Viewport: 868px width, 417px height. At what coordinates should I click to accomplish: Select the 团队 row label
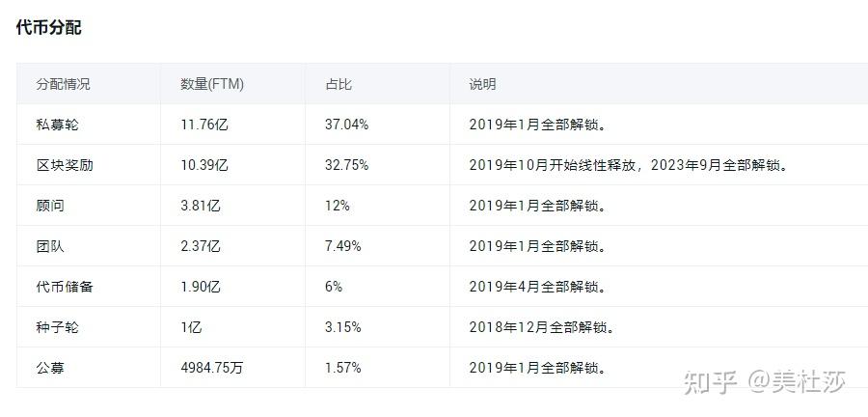click(x=50, y=246)
